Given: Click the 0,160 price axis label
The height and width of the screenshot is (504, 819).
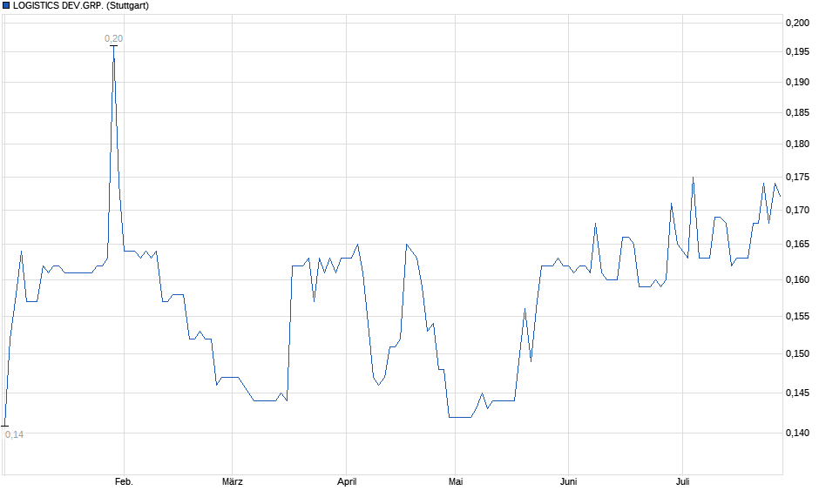Looking at the screenshot, I should click(797, 279).
